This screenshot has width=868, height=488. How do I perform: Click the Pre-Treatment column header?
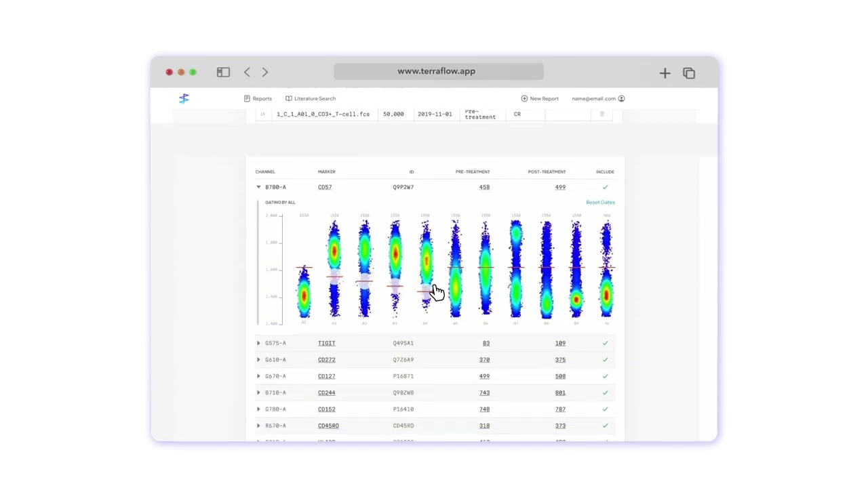coord(473,171)
